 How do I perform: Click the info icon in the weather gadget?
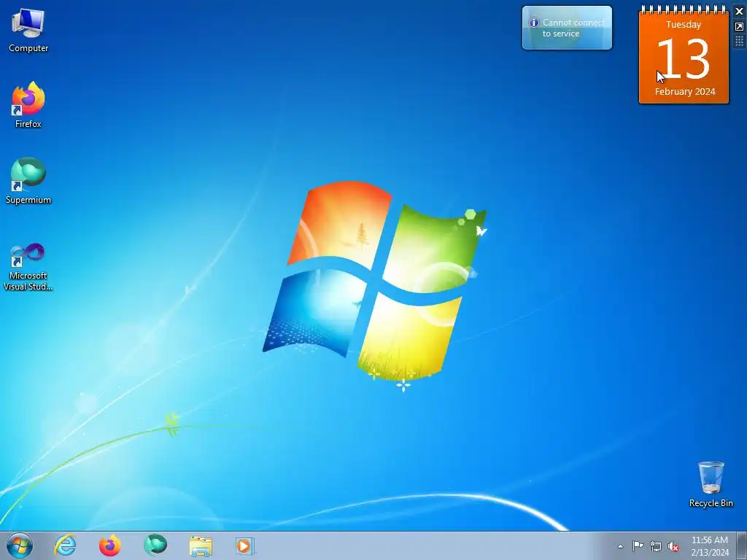click(x=534, y=23)
